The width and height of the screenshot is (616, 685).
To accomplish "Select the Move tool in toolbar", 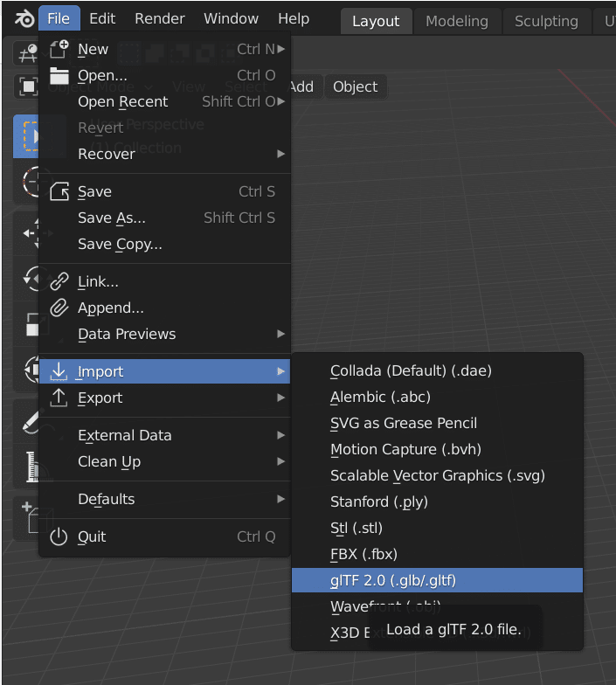I will tap(26, 233).
